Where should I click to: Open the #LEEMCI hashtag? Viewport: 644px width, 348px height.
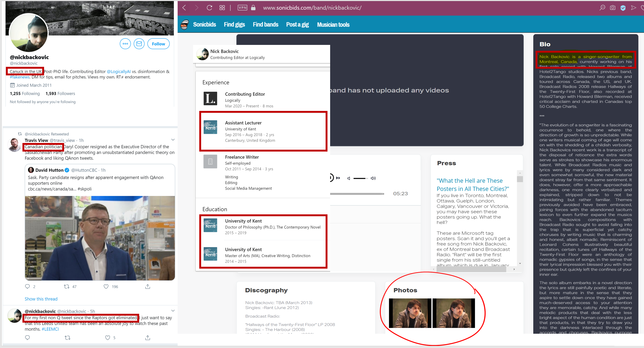[x=50, y=329]
